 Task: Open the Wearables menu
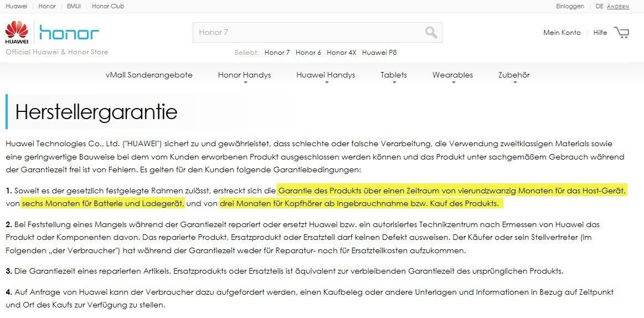pyautogui.click(x=452, y=75)
